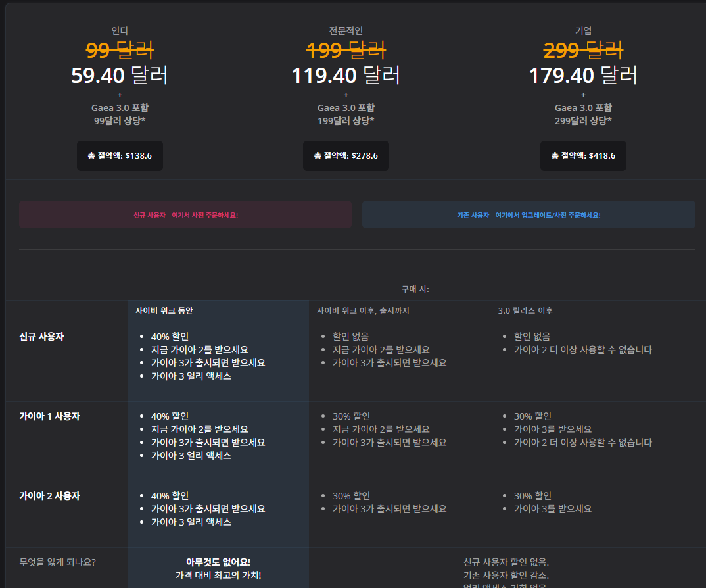Click the 가격 대비 최고의 가치! text
The image size is (706, 588).
(218, 575)
